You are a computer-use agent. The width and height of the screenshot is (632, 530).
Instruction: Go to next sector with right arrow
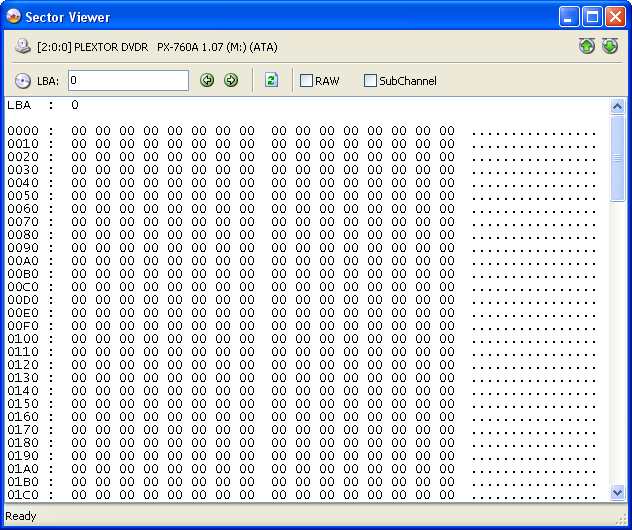pyautogui.click(x=231, y=80)
